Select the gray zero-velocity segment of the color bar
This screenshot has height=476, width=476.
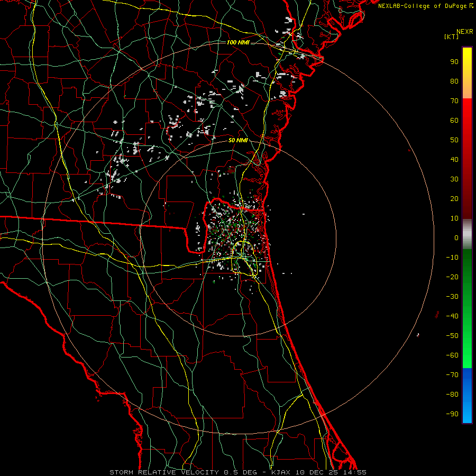pos(467,234)
